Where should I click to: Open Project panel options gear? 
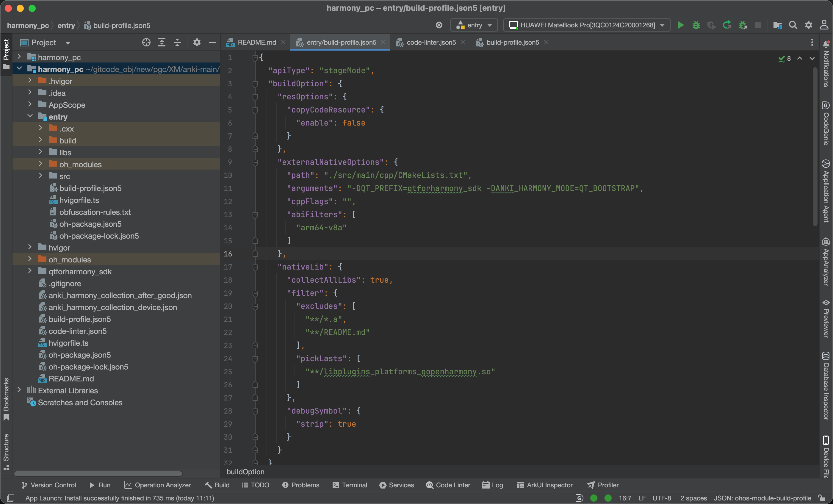pyautogui.click(x=197, y=43)
